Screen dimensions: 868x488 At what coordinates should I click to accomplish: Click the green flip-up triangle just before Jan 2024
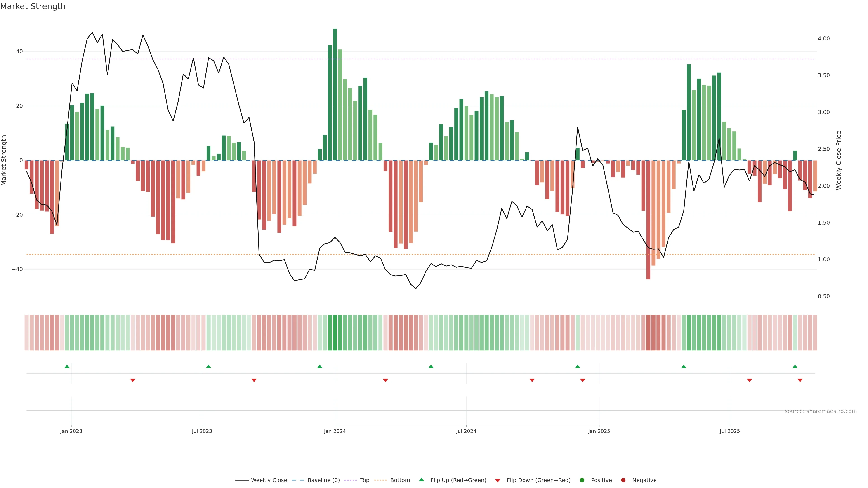(x=320, y=366)
